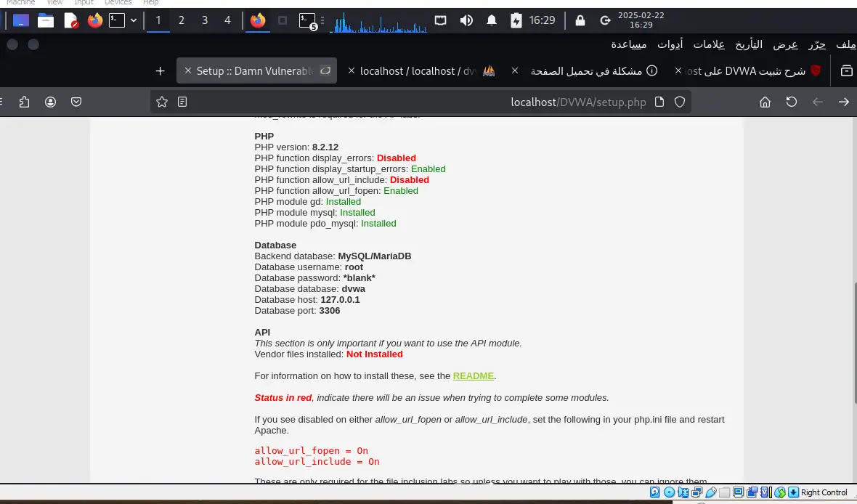Open VirtualBox network adapters indicator

pyautogui.click(x=697, y=492)
